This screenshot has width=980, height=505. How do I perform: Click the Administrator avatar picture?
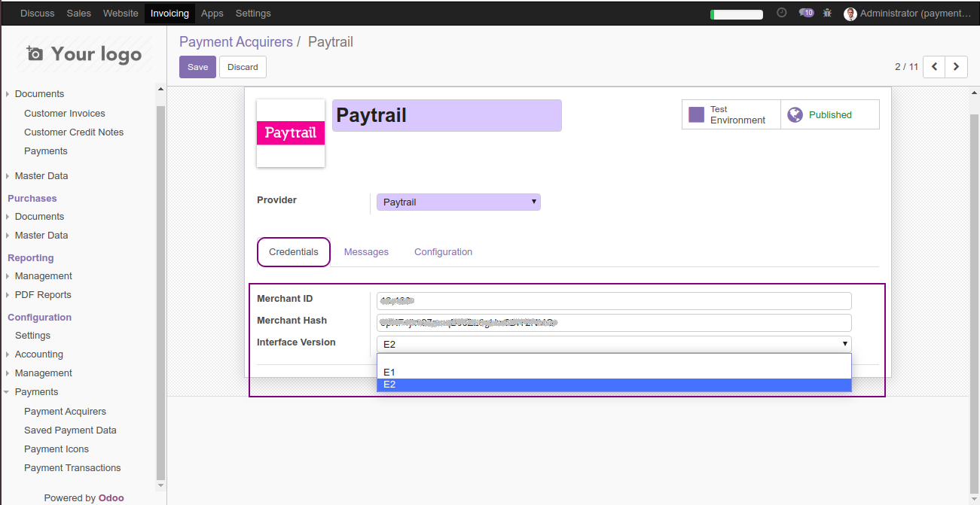(850, 14)
